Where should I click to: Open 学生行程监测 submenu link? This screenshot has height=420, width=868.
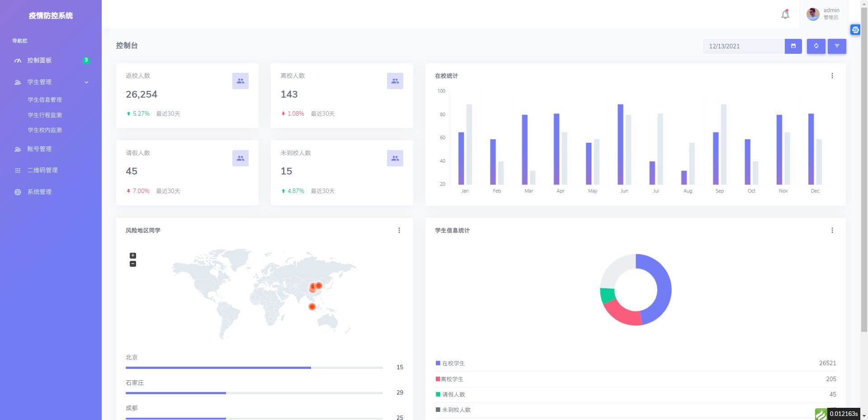click(x=45, y=115)
